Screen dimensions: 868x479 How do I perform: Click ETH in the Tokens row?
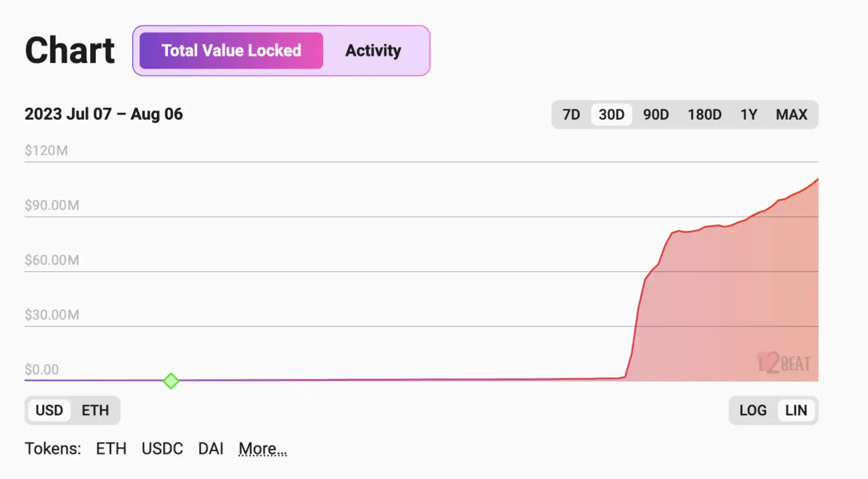coord(111,449)
